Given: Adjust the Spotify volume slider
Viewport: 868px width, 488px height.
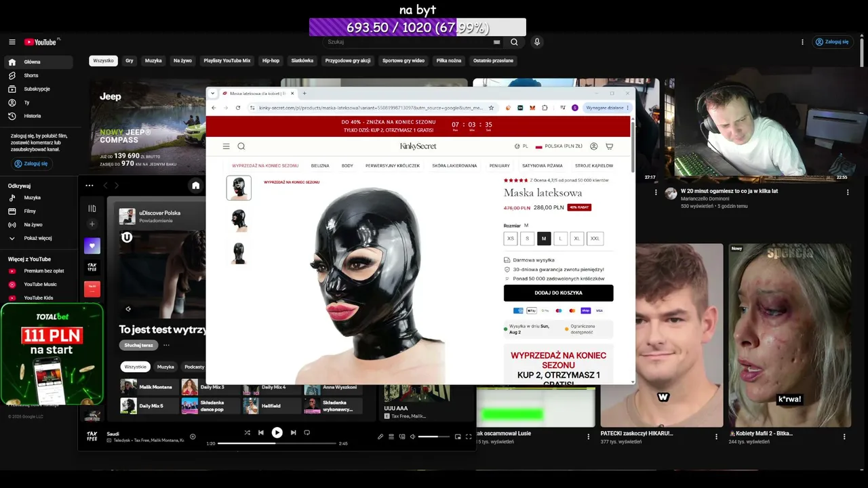Looking at the screenshot, I should (433, 436).
